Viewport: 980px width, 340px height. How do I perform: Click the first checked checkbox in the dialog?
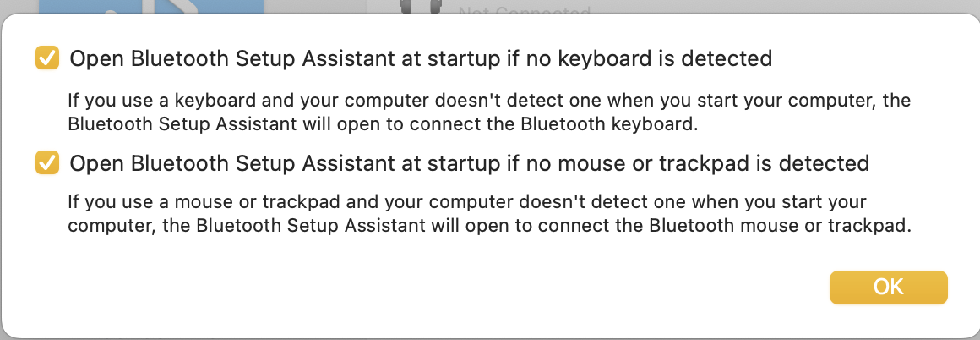coord(46,58)
